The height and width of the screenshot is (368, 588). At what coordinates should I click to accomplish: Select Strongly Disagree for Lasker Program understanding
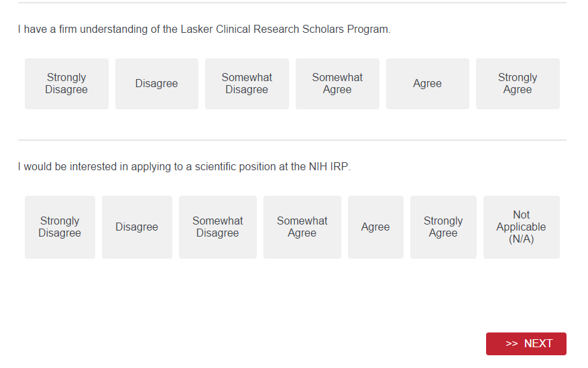point(66,84)
